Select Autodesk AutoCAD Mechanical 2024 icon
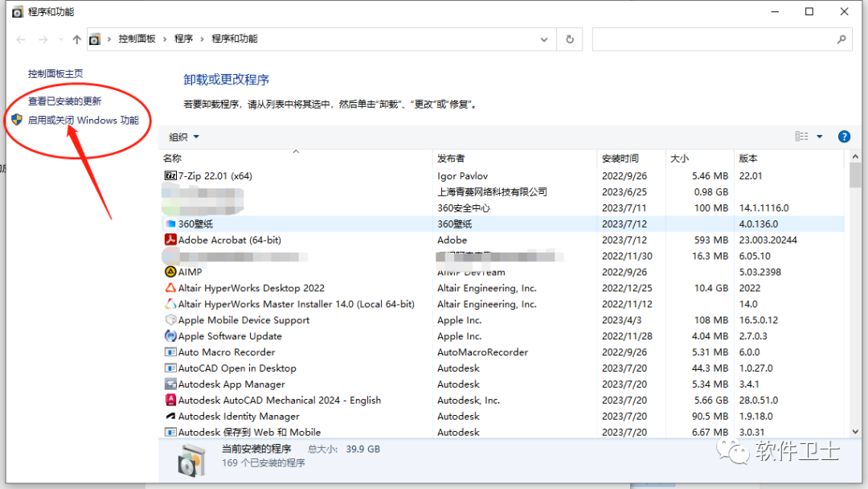Screen dimensions: 868x489 coord(170,400)
